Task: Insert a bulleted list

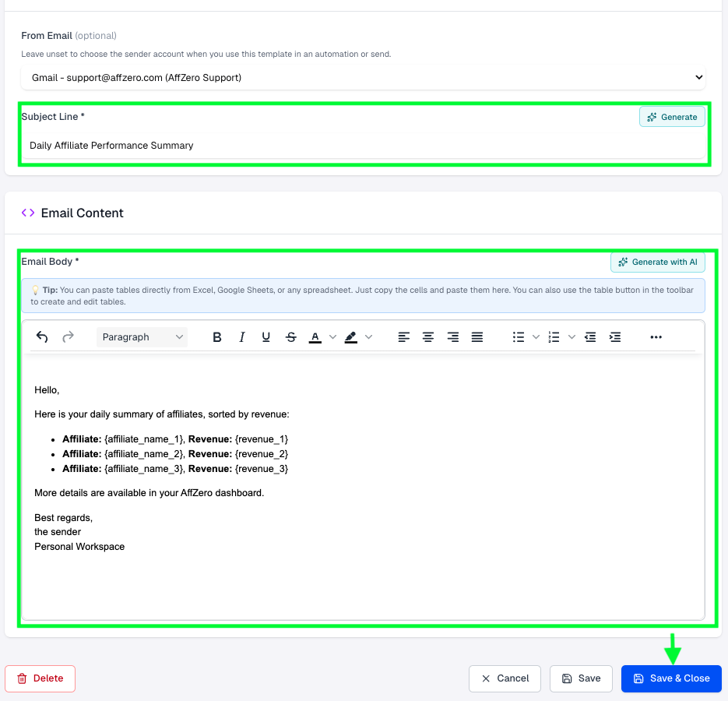Action: click(x=519, y=336)
